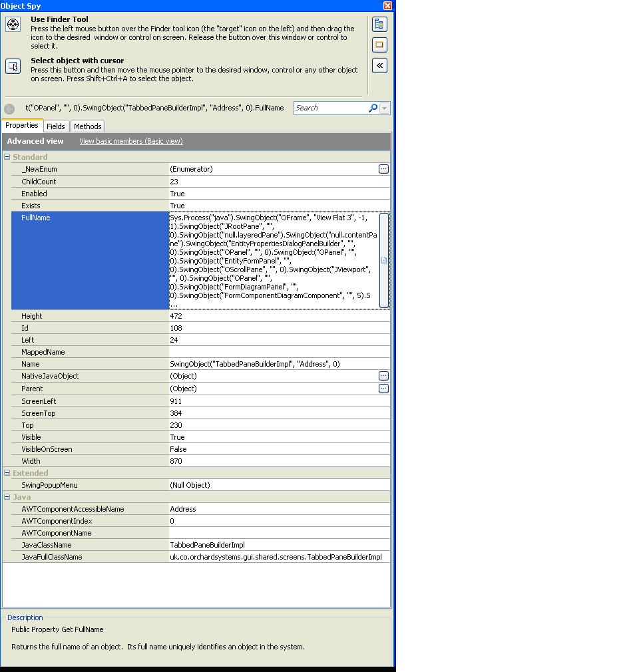This screenshot has height=672, width=639.
Task: Click the Id value 108
Action: click(176, 328)
